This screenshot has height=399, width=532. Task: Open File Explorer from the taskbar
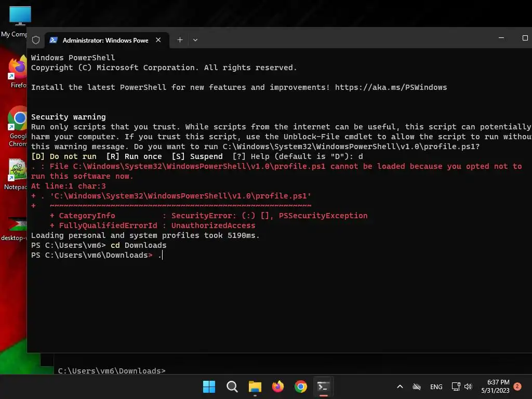pos(255,387)
